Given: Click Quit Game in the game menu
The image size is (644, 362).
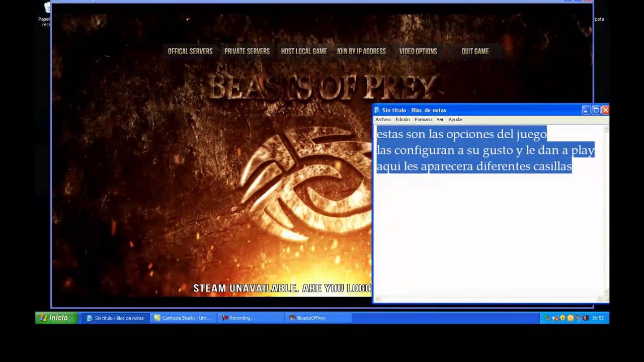Looking at the screenshot, I should [x=475, y=51].
